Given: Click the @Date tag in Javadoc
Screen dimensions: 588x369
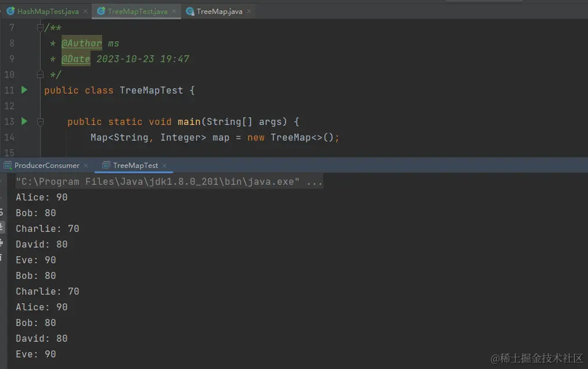Looking at the screenshot, I should coord(76,59).
